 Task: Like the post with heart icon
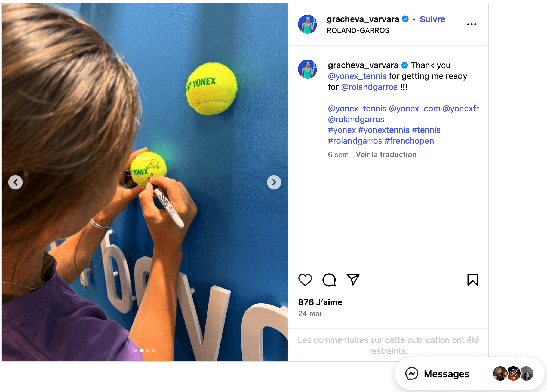pos(305,280)
